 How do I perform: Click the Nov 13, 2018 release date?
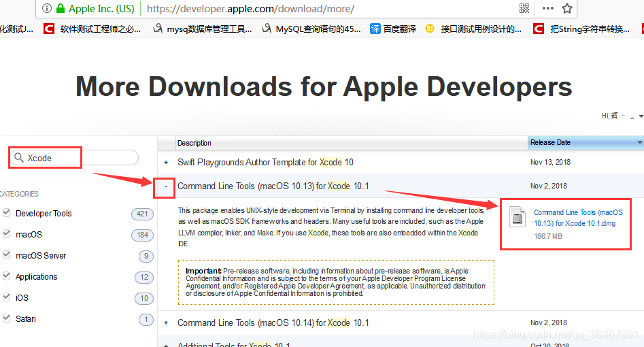pos(550,162)
